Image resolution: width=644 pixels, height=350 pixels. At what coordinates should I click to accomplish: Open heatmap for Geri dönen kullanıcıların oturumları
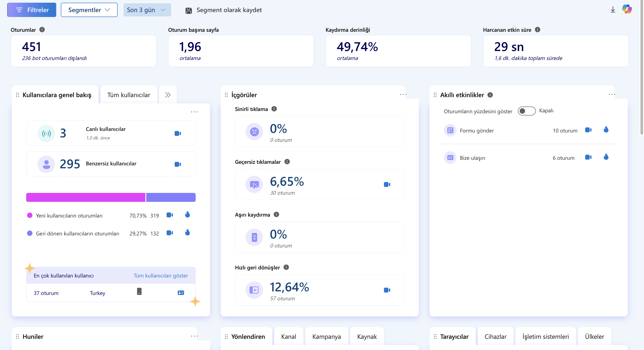click(188, 233)
